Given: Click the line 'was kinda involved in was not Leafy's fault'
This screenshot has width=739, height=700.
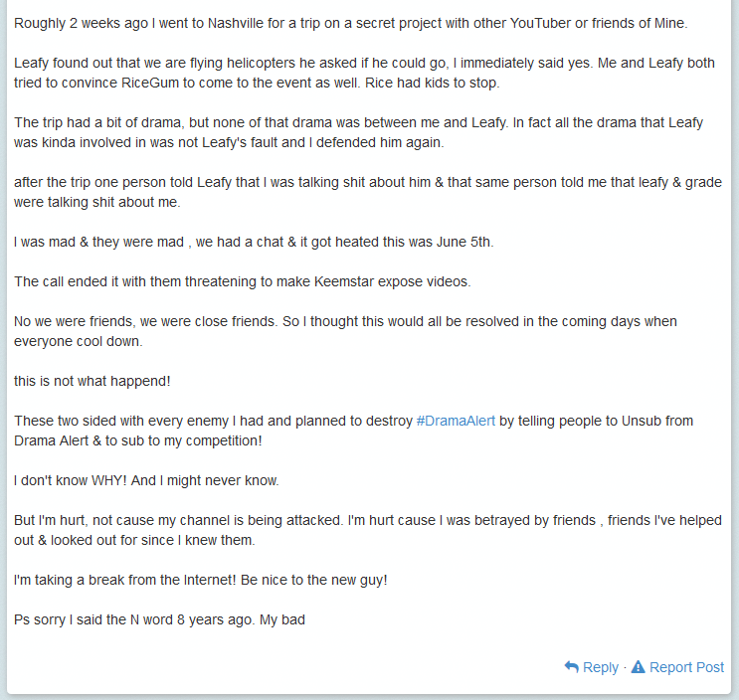Looking at the screenshot, I should click(229, 142).
